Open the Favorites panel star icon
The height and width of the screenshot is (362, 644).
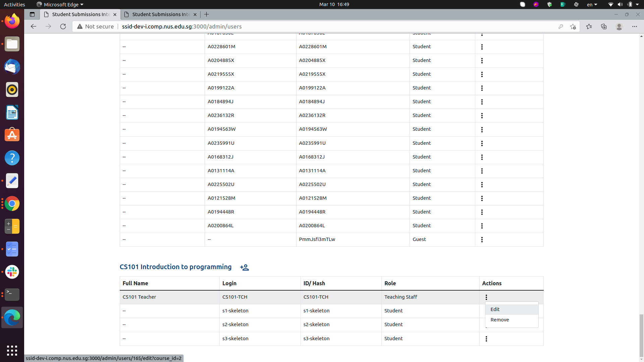tap(589, 26)
